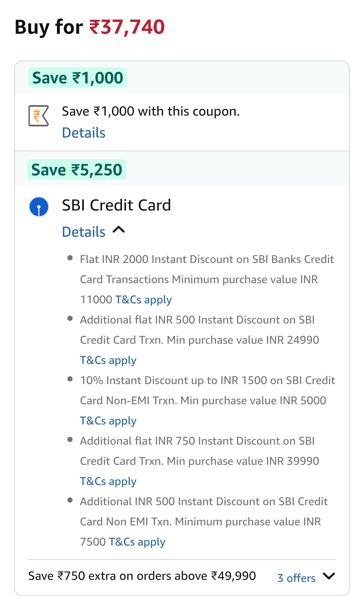Open T&Cs for INR 750 discount offer

108,482
